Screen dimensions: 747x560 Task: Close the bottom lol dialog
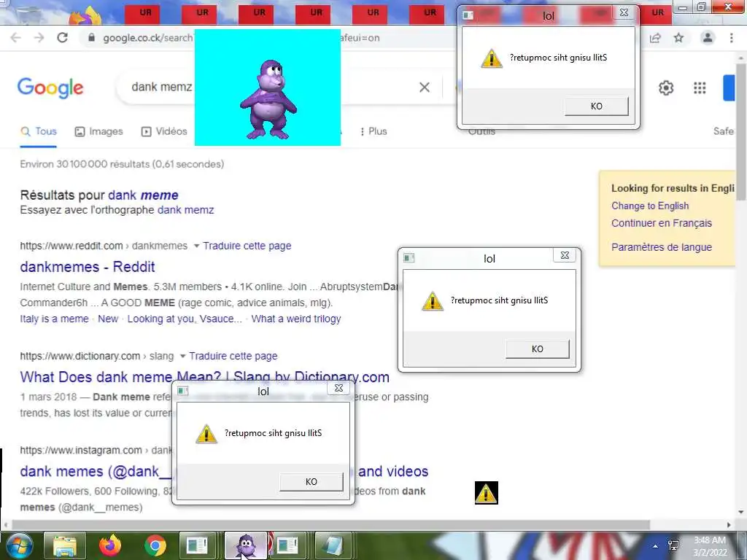pyautogui.click(x=338, y=388)
